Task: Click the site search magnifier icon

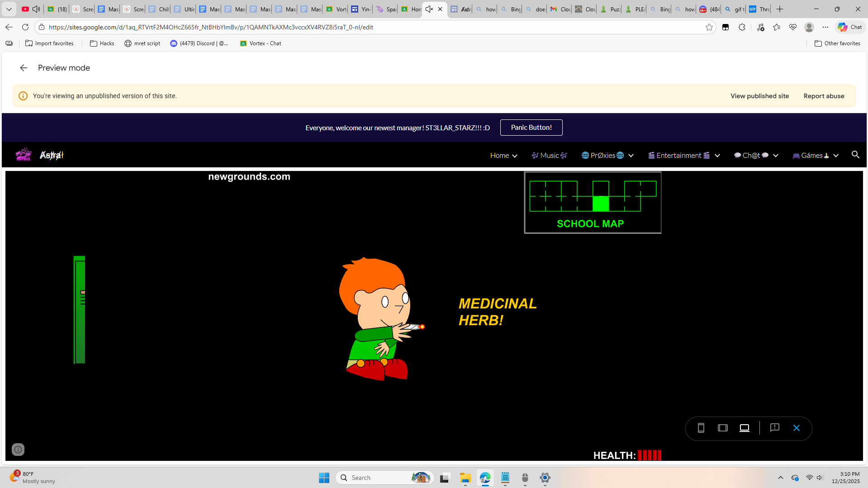Action: point(855,155)
